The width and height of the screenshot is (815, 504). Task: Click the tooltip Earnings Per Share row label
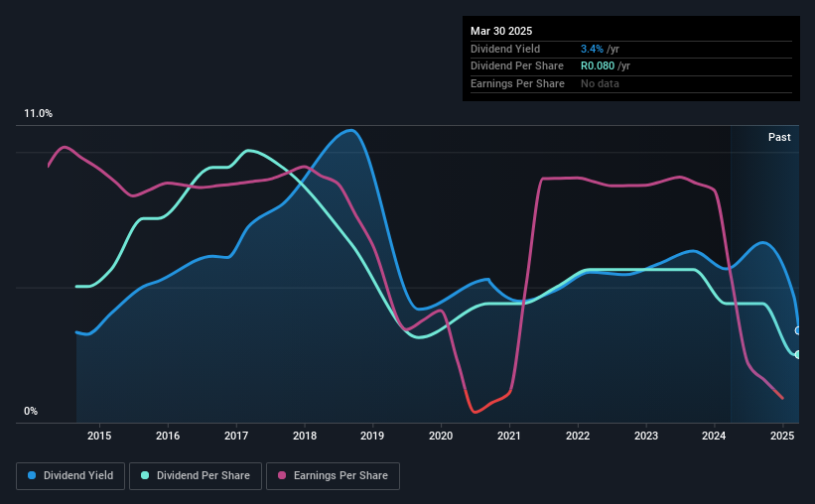click(x=517, y=83)
